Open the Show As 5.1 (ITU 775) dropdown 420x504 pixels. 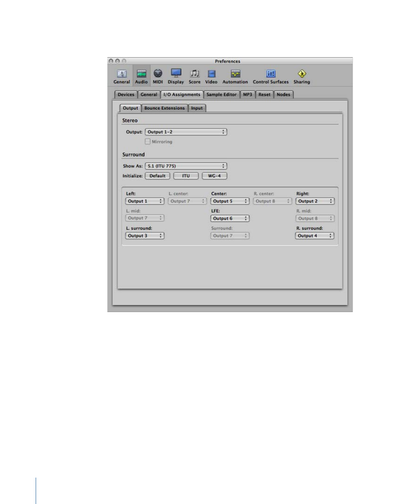click(186, 166)
